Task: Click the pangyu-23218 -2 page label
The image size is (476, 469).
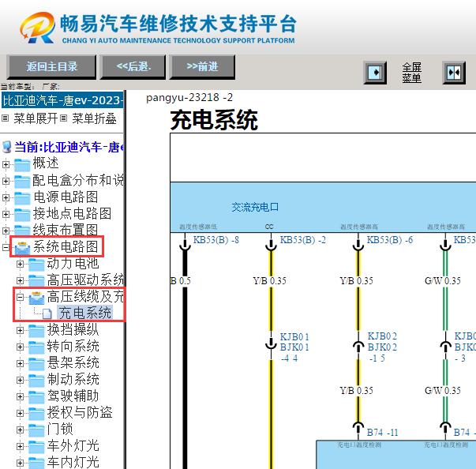Action: 189,97
